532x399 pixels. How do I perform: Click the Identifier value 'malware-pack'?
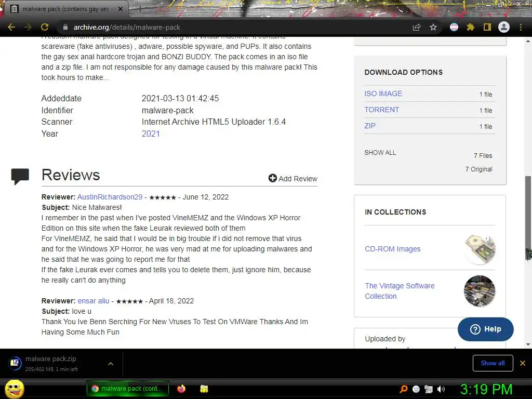[168, 110]
